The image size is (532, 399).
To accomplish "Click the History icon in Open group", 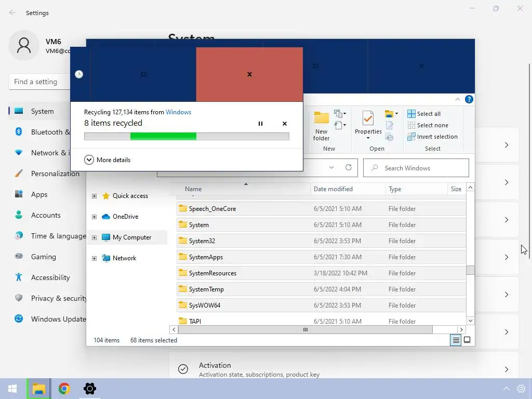I will pos(390,137).
